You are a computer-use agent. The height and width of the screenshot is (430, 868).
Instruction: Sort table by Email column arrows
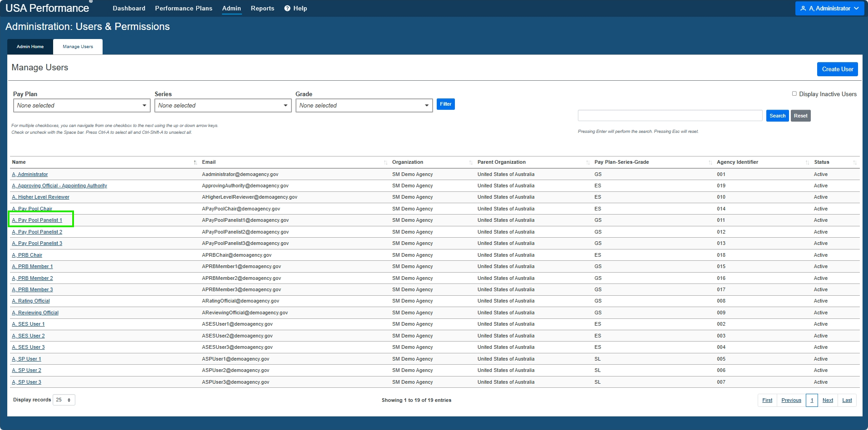[x=385, y=162]
